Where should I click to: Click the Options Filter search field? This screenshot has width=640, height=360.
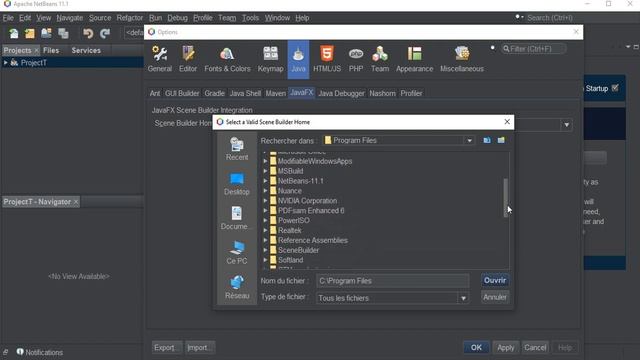click(533, 49)
